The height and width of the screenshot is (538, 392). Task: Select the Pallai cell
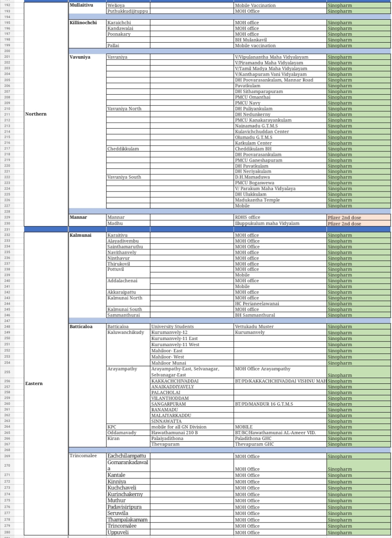(x=128, y=46)
